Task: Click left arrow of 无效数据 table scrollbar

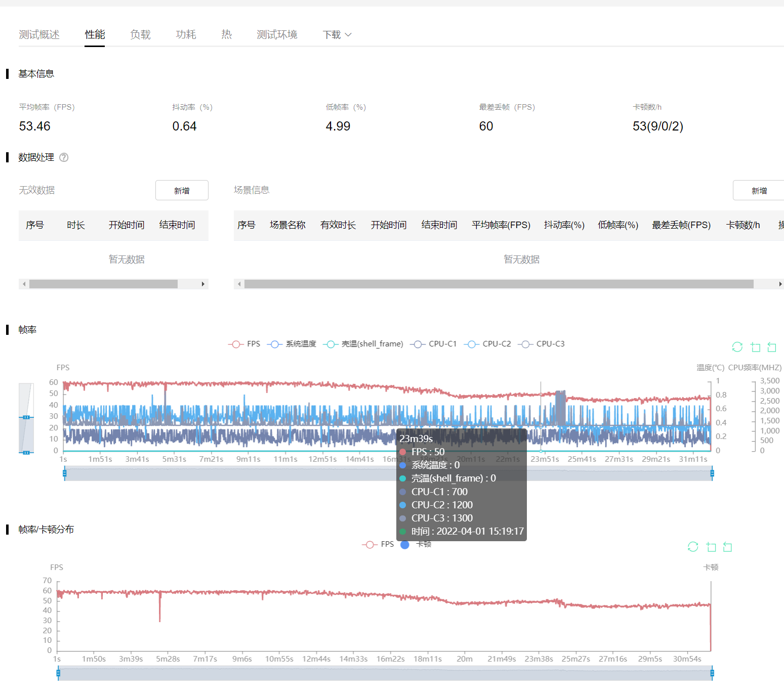Action: tap(24, 284)
